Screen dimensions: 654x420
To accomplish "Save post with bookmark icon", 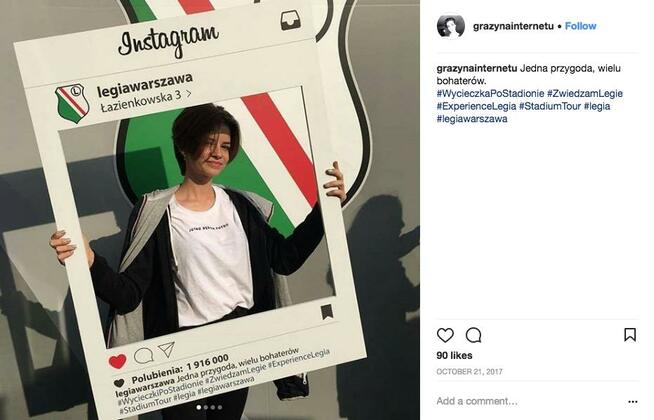I will (630, 334).
